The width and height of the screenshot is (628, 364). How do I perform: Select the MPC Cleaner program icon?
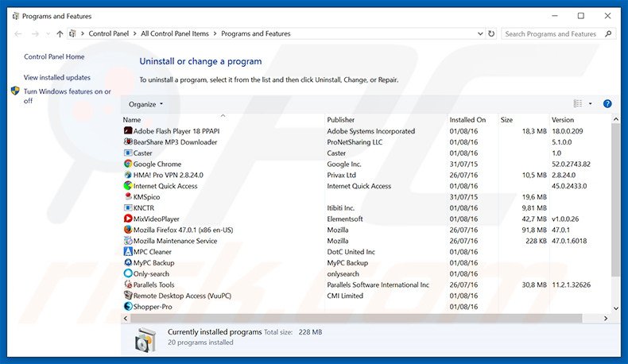point(127,252)
